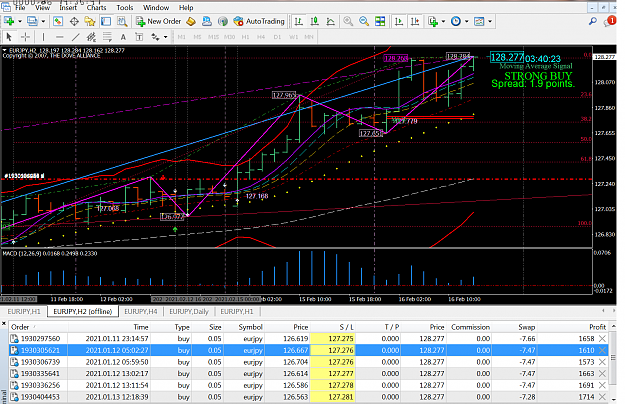Select order row 1930336256

point(309,385)
